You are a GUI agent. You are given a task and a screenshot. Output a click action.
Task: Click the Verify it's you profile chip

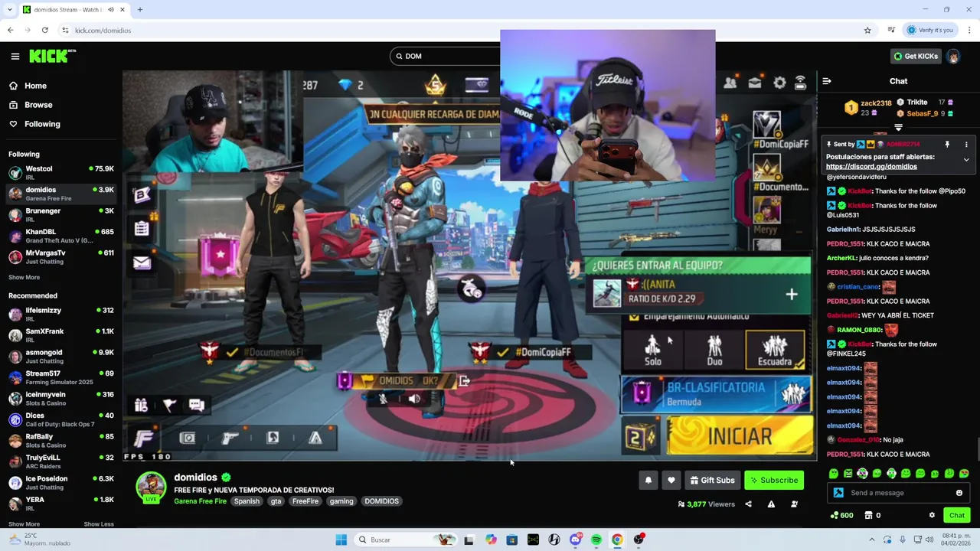[930, 30]
